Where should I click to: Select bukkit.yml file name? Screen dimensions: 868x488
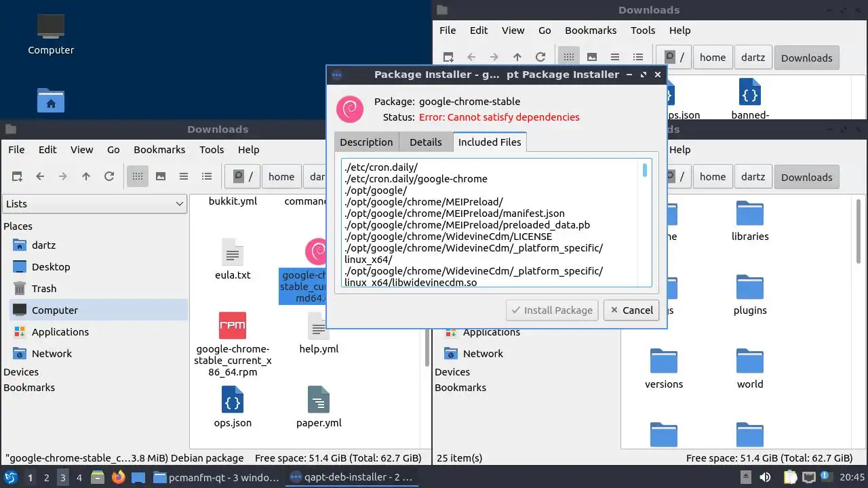coord(233,201)
